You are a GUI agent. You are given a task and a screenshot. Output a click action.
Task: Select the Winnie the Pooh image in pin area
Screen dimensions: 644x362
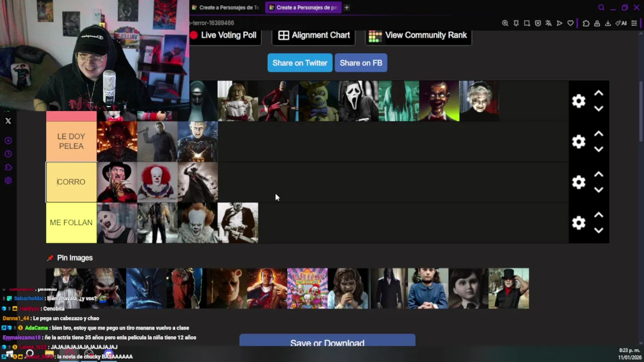pos(227,288)
